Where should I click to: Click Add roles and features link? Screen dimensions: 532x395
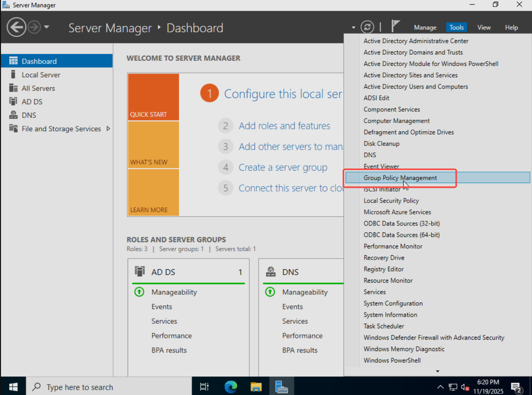[x=284, y=126]
